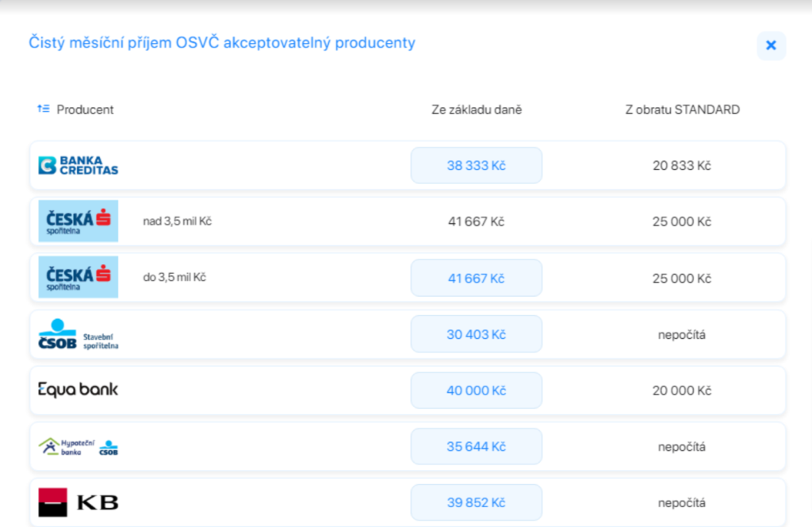The height and width of the screenshot is (527, 812).
Task: Click the Equa bank logo
Action: 79,390
